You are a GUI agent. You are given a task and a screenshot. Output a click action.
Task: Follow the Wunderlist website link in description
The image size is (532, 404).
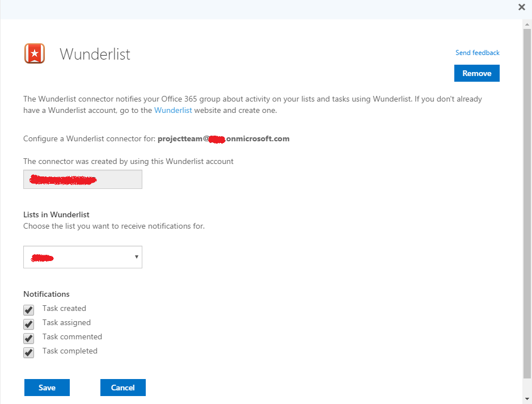coord(173,110)
